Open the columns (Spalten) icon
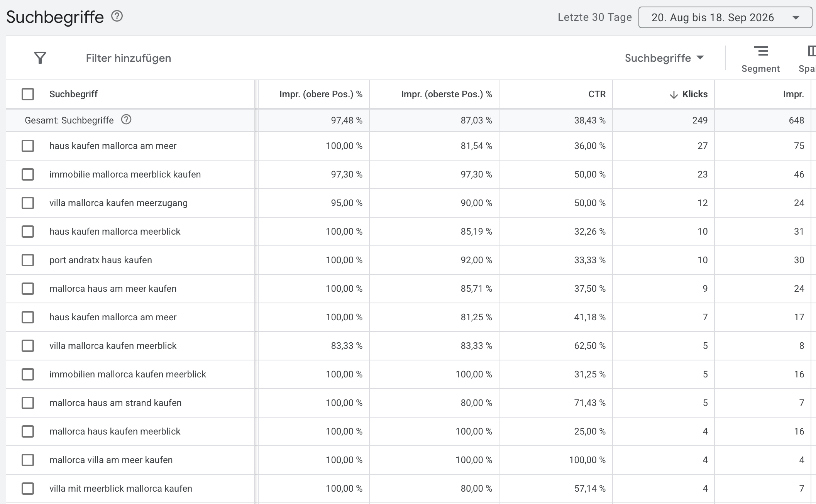816x504 pixels. tap(811, 51)
